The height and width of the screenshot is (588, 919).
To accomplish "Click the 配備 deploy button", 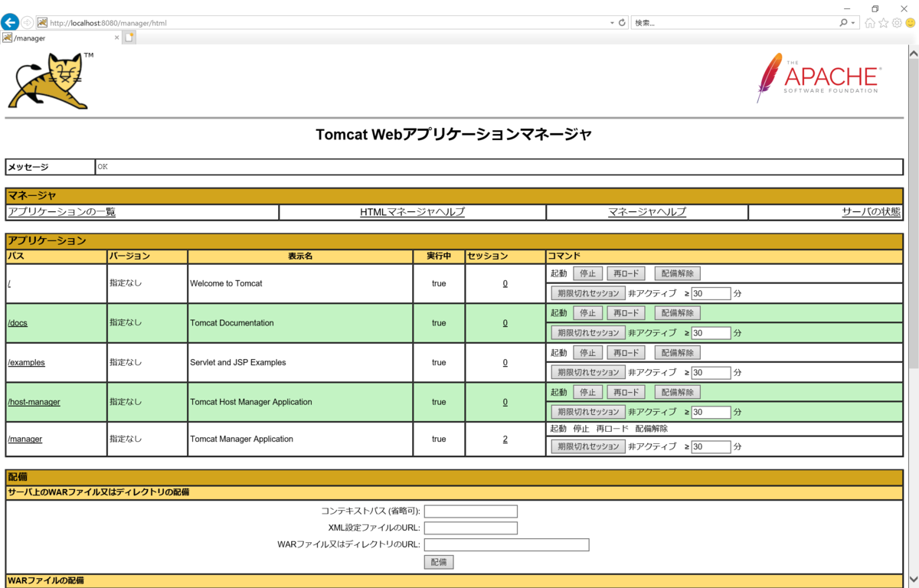I will 439,562.
